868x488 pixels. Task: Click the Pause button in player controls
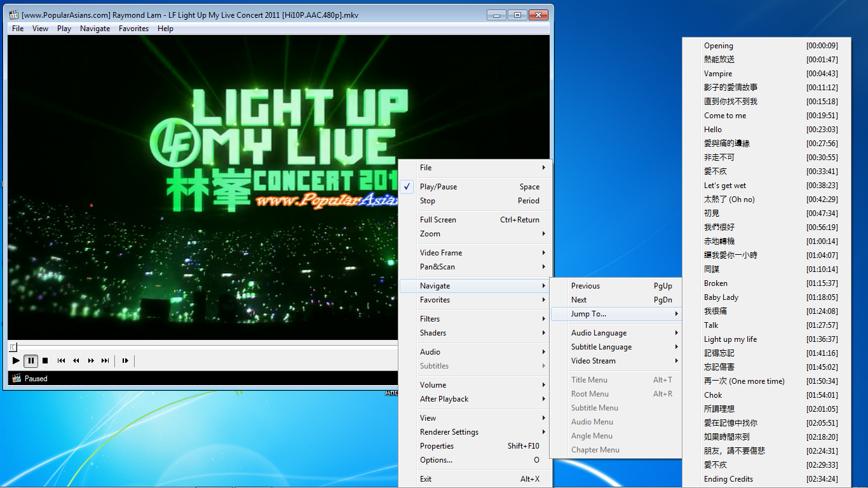[x=31, y=361]
